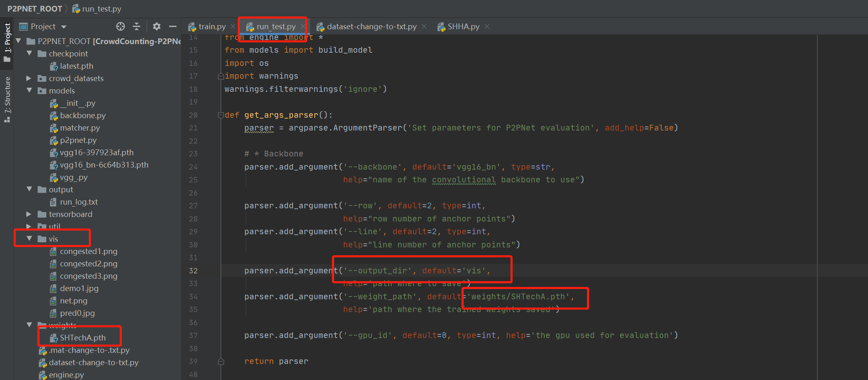This screenshot has height=380, width=868.
Task: Click the locate current file crosshair icon
Action: (x=121, y=26)
